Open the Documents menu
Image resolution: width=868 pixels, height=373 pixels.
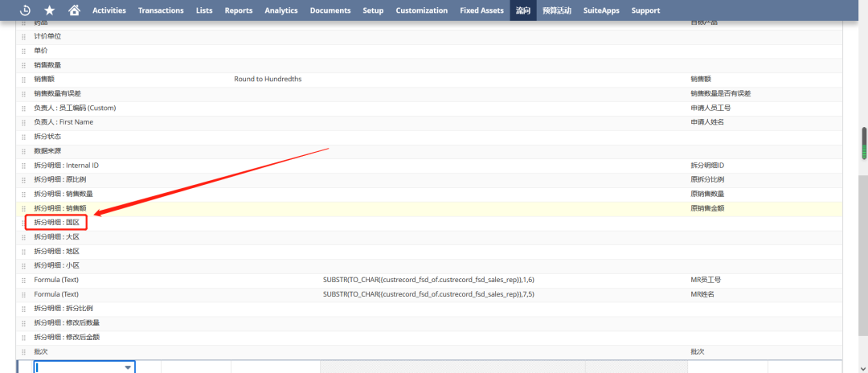tap(330, 10)
